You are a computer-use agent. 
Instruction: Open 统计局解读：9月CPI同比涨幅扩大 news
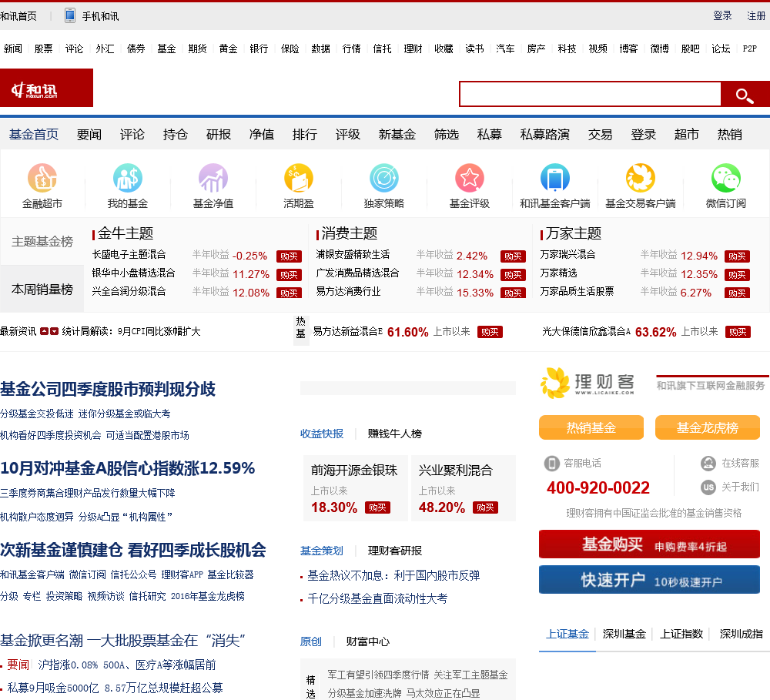pyautogui.click(x=131, y=332)
